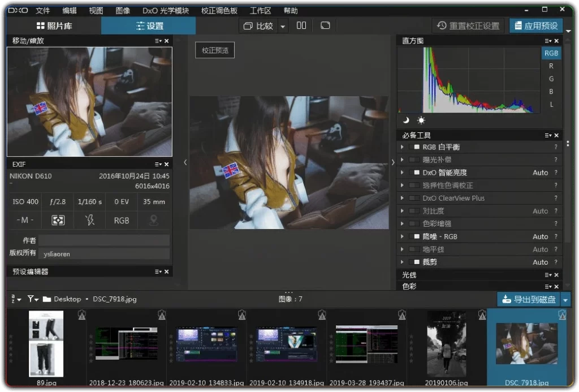Click the 应用预设 apply preset button
This screenshot has height=392, width=579.
coord(536,25)
